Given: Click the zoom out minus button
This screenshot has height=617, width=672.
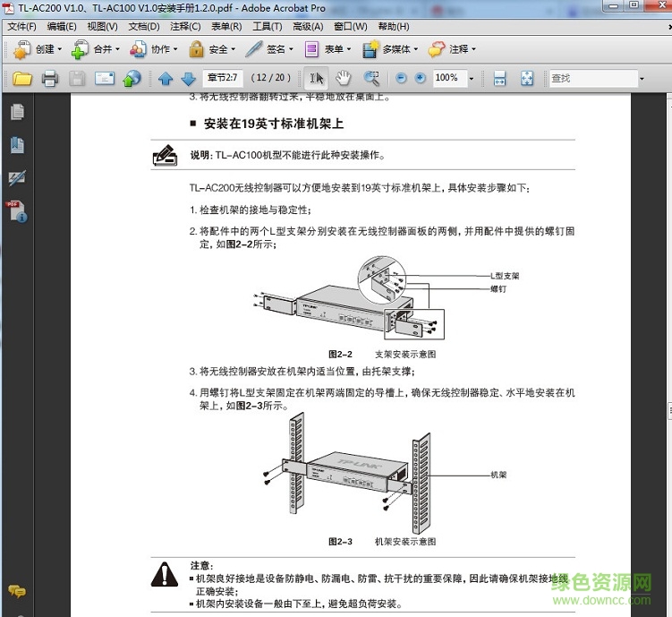Looking at the screenshot, I should (x=401, y=78).
